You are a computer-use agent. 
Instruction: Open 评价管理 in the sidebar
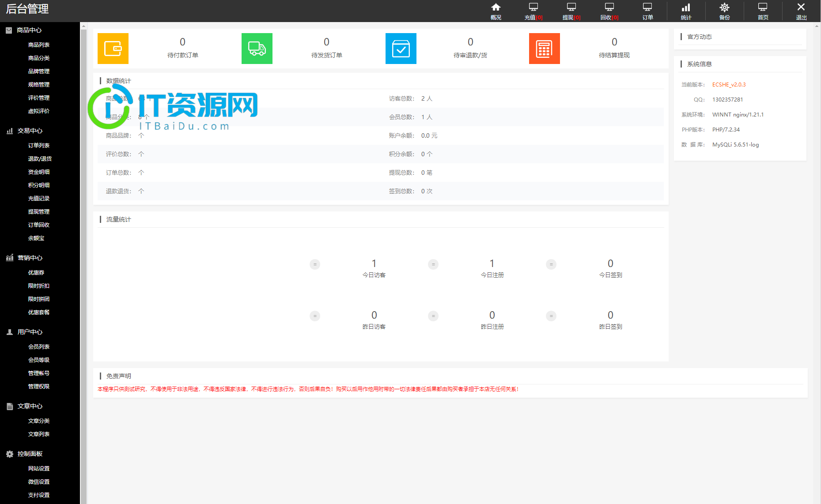tap(39, 98)
